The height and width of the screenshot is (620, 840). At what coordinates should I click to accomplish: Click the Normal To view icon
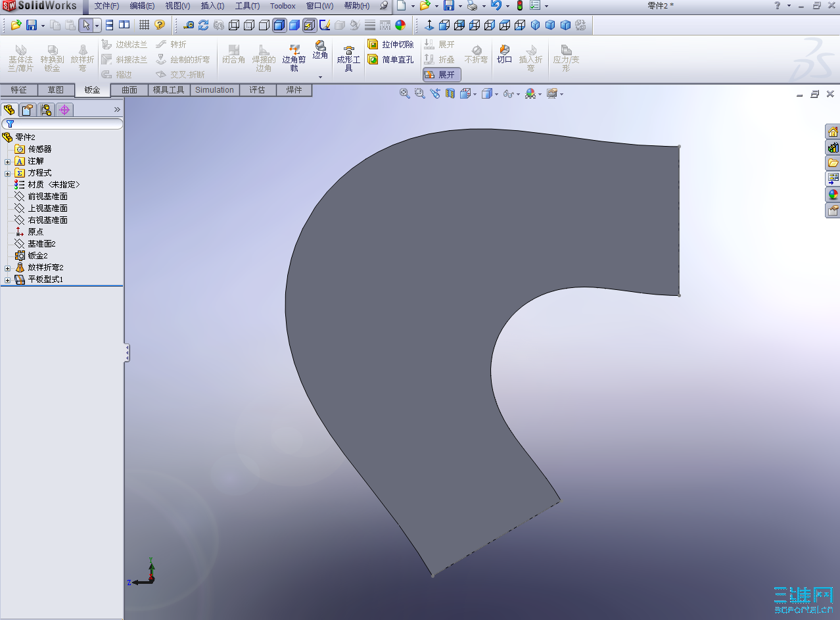pyautogui.click(x=429, y=25)
